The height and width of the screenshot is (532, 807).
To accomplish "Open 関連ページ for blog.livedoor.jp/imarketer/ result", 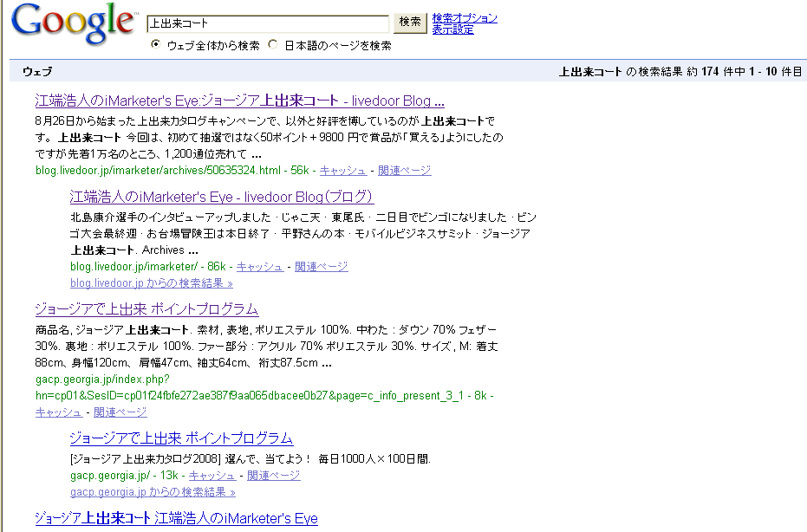I will click(321, 267).
